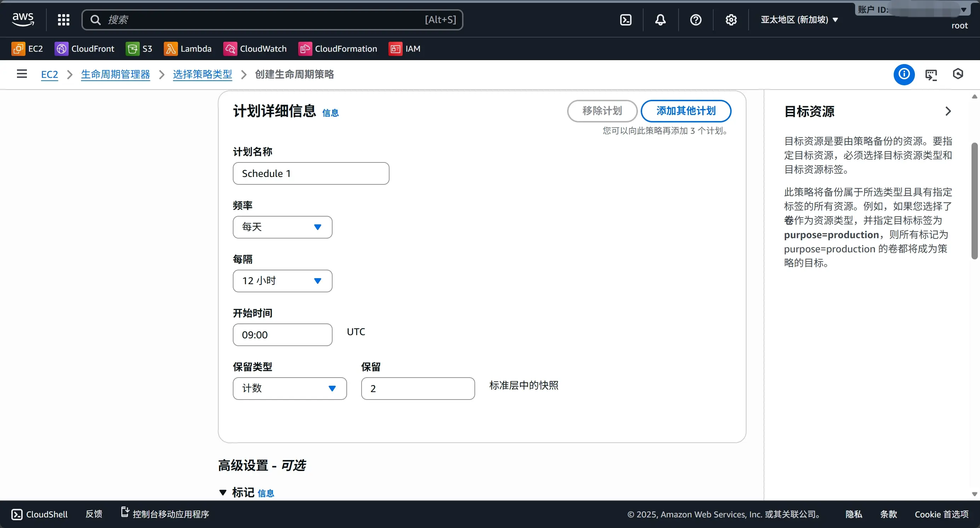Click the 添加其他计划 button

click(686, 111)
